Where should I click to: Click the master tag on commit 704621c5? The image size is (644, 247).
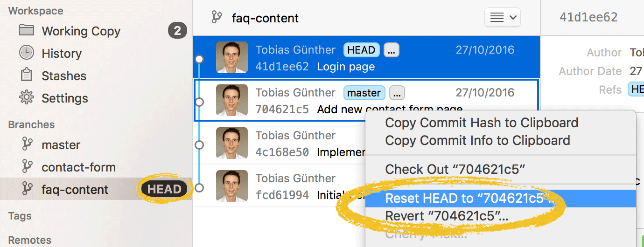coord(364,93)
